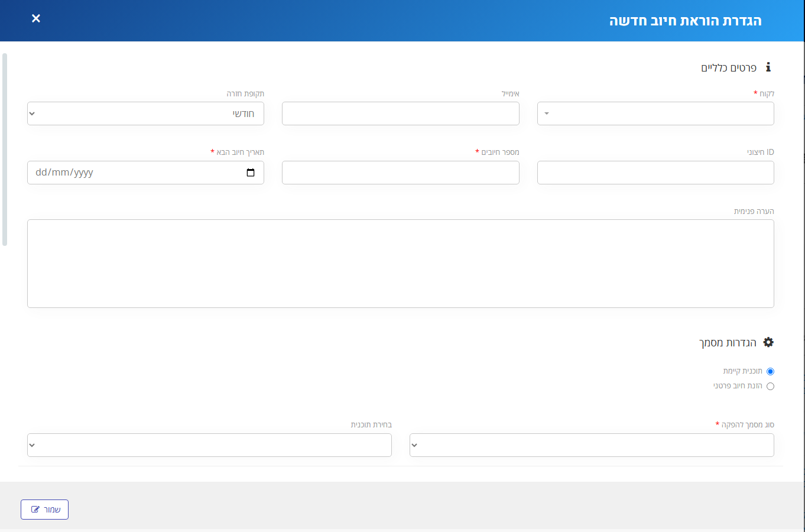Click the edit icon on the שמור button
The image size is (805, 532).
pyautogui.click(x=35, y=510)
